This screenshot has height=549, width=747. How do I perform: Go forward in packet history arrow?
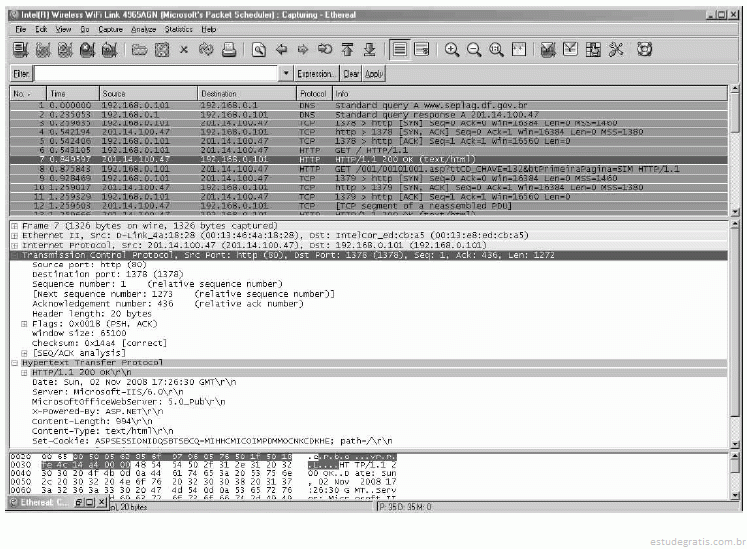303,50
